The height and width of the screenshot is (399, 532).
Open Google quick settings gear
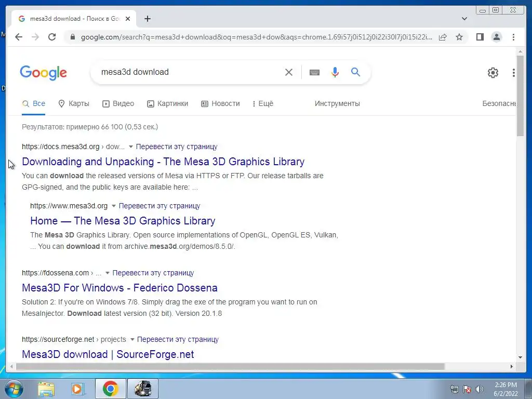(493, 73)
